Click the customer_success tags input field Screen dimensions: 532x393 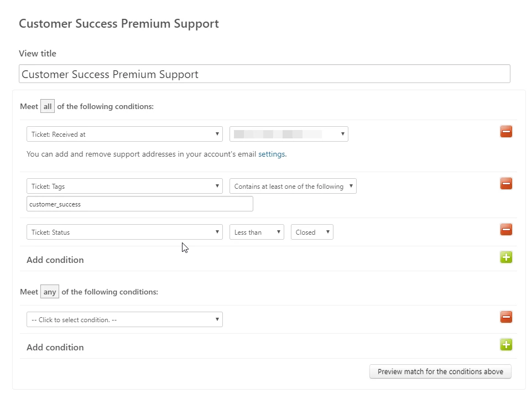[x=140, y=204]
